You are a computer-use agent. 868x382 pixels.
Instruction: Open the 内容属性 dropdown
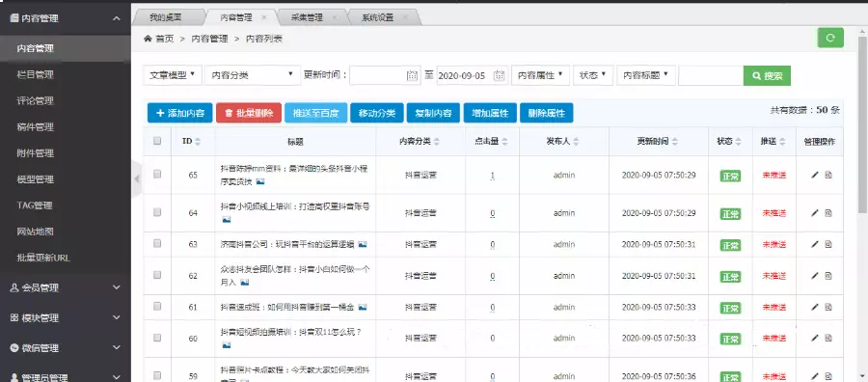click(540, 75)
